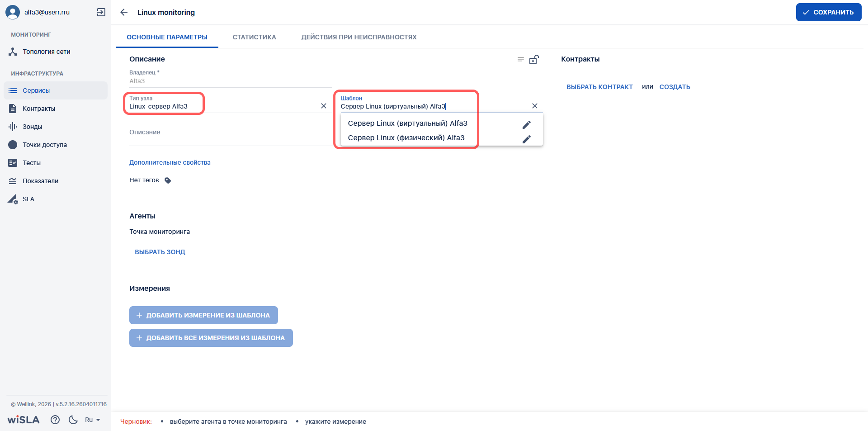
Task: Open the Тесты section
Action: 56,163
